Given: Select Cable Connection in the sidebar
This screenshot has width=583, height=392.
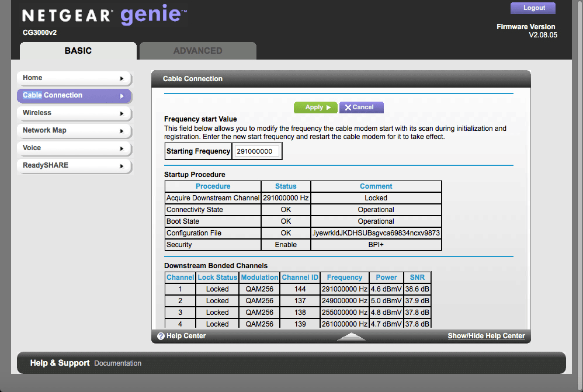Looking at the screenshot, I should click(74, 96).
